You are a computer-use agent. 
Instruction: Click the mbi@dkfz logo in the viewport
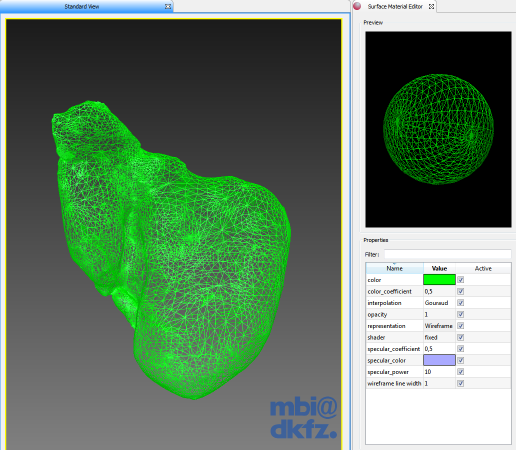303,418
